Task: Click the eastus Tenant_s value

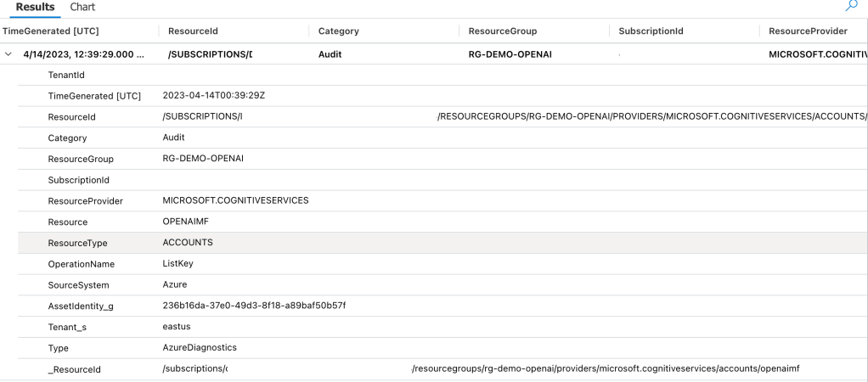Action: (x=177, y=327)
